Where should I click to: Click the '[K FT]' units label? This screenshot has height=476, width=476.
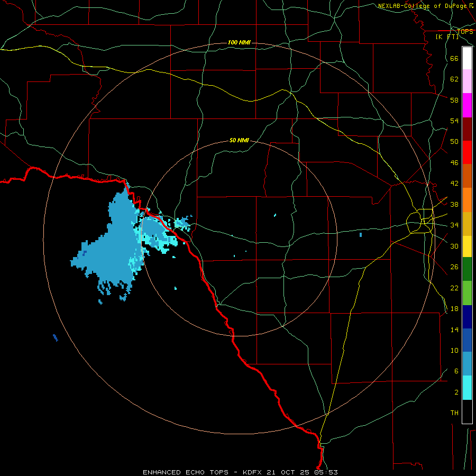pyautogui.click(x=447, y=36)
